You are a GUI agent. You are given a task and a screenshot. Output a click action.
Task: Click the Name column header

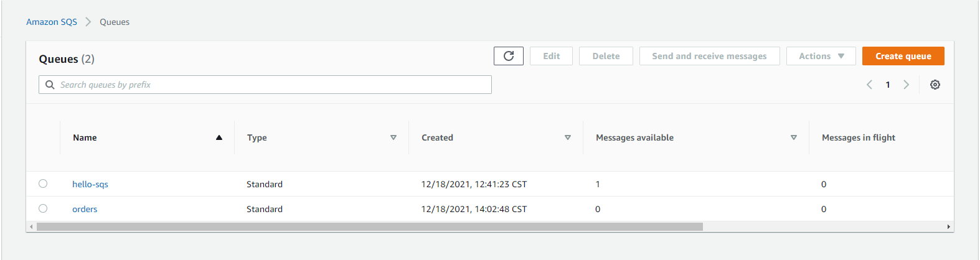click(x=85, y=137)
